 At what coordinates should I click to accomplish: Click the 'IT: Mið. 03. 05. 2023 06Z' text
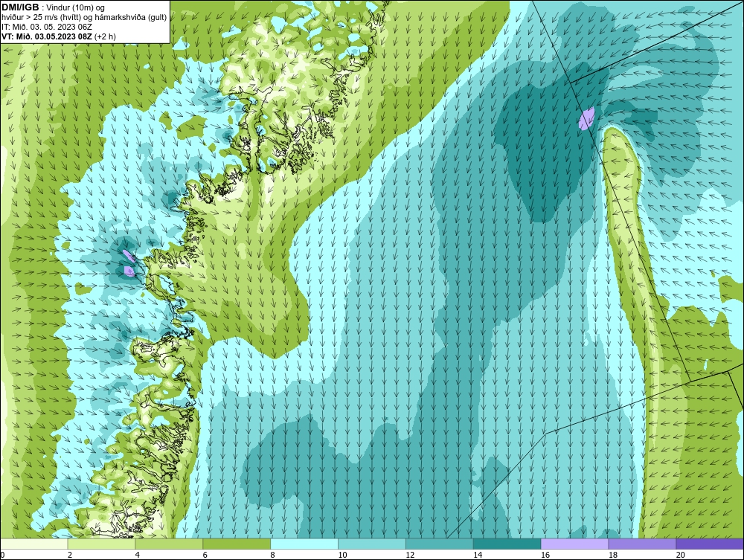click(x=46, y=27)
